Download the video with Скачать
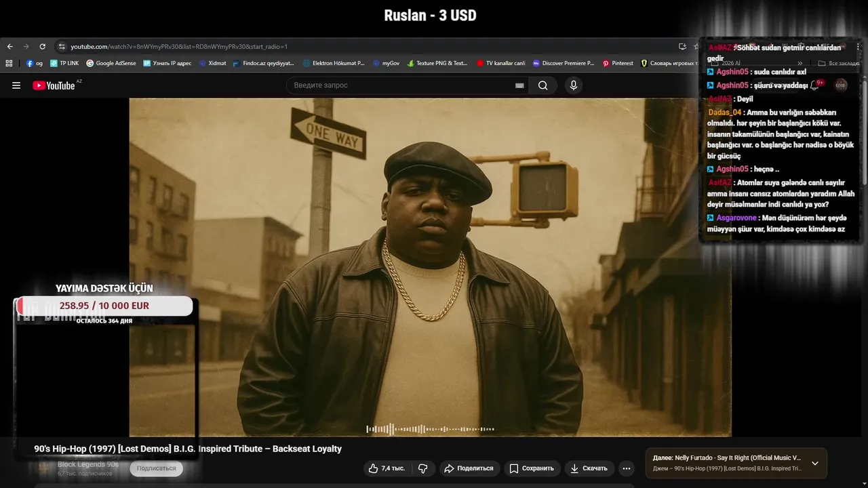Viewport: 868px width, 488px height. pyautogui.click(x=589, y=468)
